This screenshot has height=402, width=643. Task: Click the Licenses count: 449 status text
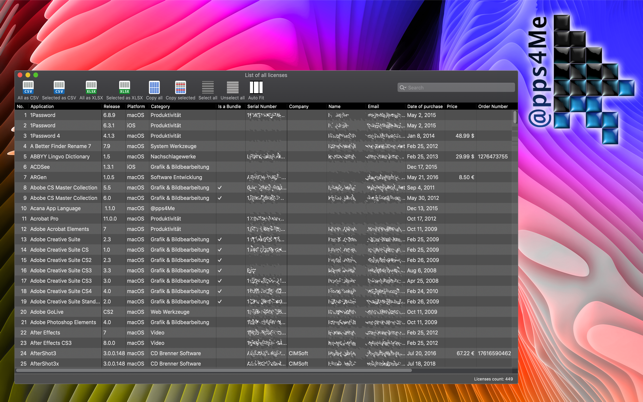(x=493, y=379)
